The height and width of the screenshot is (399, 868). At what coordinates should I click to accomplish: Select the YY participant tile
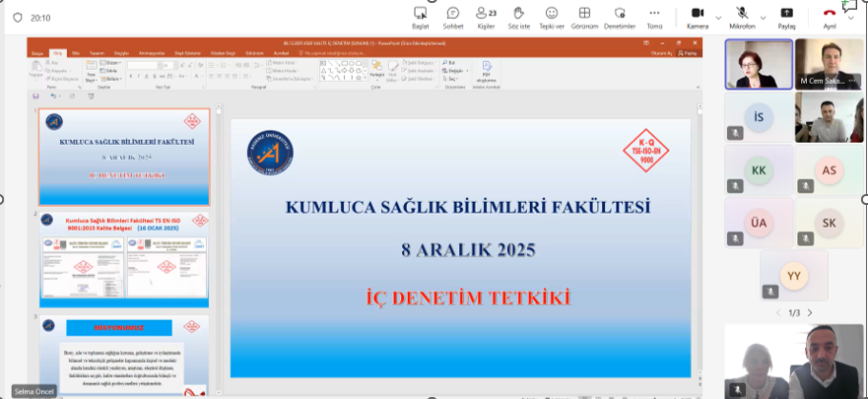(794, 276)
